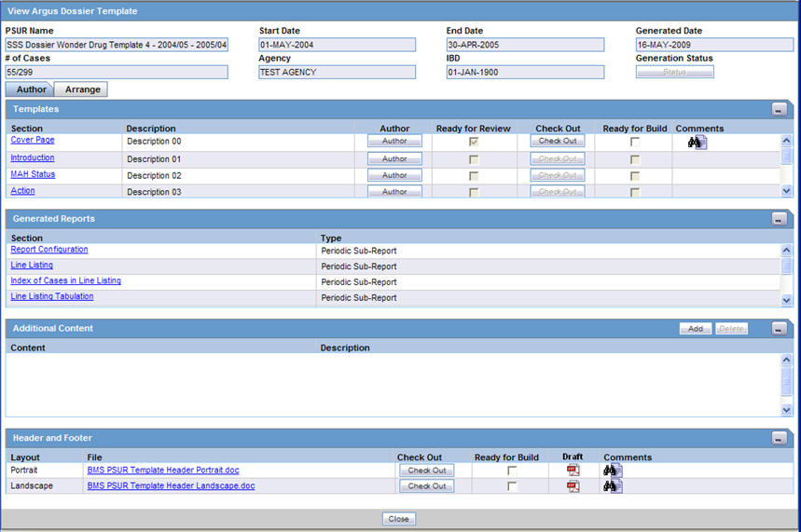
Task: Click Author button for Cover Page
Action: 394,141
